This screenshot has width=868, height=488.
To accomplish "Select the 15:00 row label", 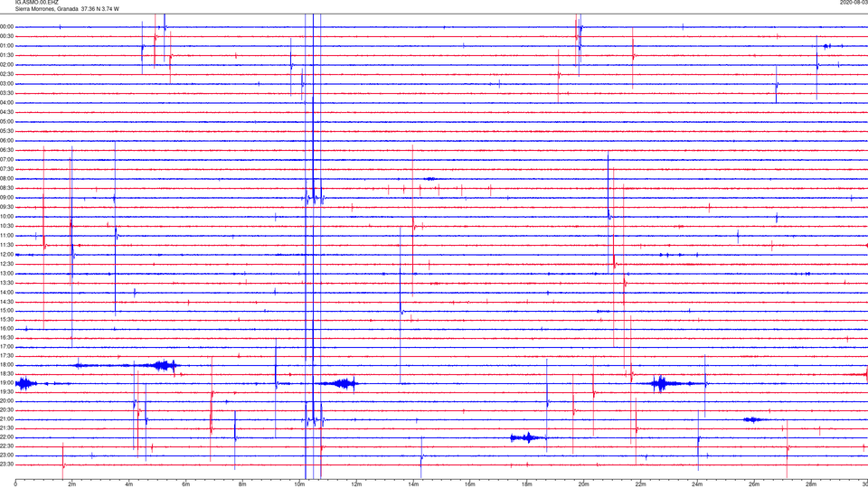I will pyautogui.click(x=7, y=311).
